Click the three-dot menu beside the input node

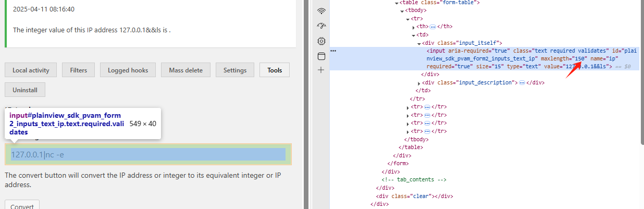click(x=333, y=51)
